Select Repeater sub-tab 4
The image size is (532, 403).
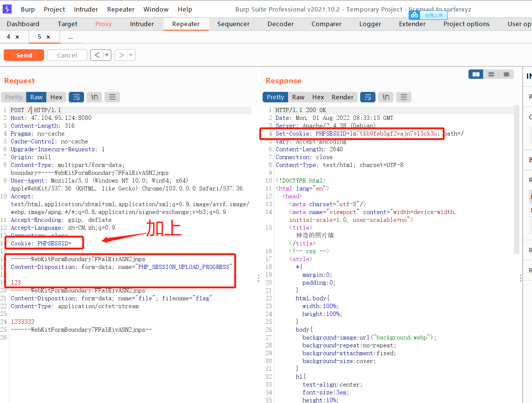click(8, 37)
